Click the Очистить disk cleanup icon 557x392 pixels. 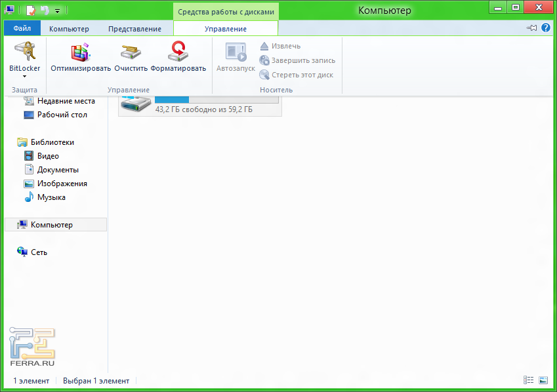point(131,52)
